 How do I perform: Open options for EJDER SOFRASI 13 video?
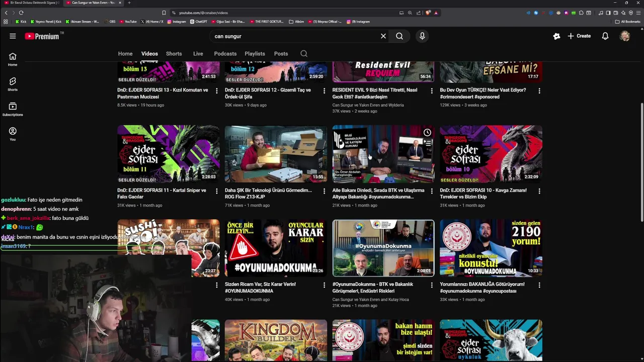coord(216,91)
